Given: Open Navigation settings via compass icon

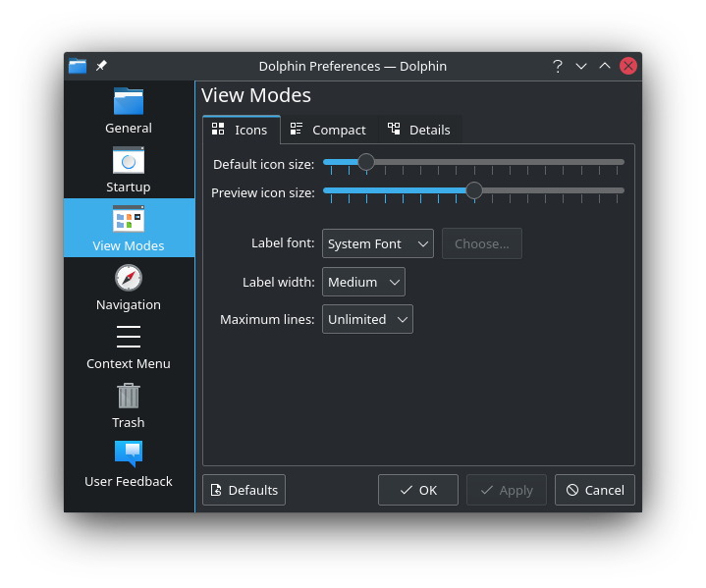Looking at the screenshot, I should (129, 278).
